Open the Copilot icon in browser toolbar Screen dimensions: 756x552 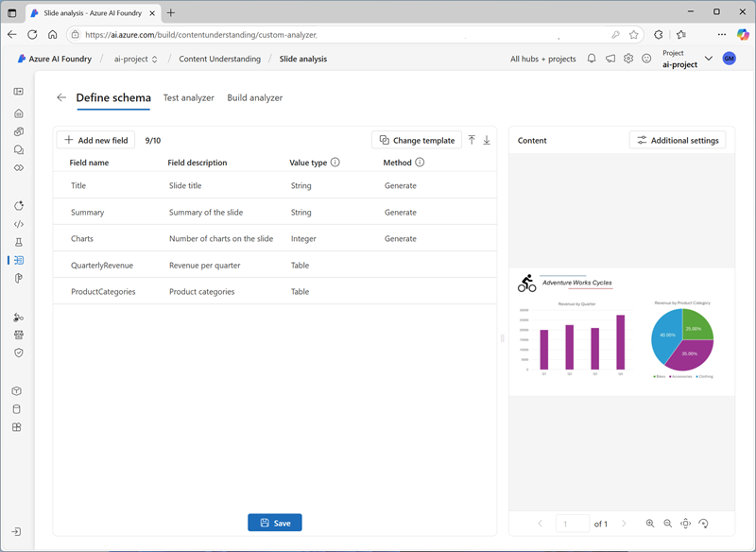pos(743,34)
